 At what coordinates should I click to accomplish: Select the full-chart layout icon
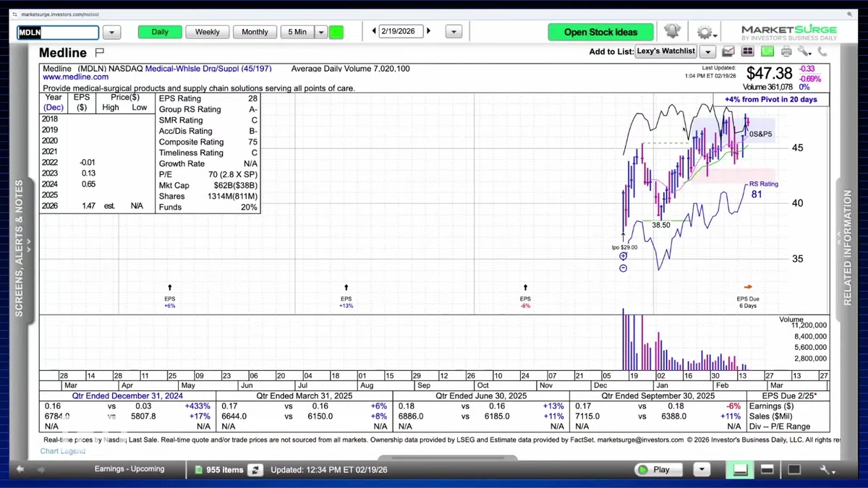(793, 469)
